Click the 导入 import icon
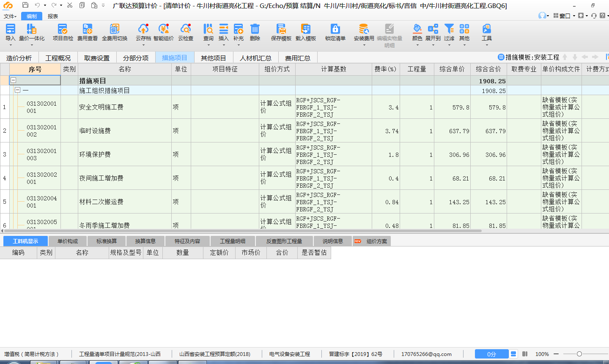Image resolution: width=609 pixels, height=364 pixels. [x=10, y=29]
